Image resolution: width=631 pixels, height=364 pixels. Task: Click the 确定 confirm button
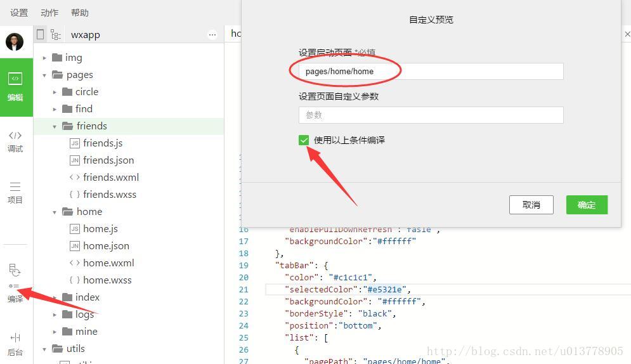click(587, 205)
